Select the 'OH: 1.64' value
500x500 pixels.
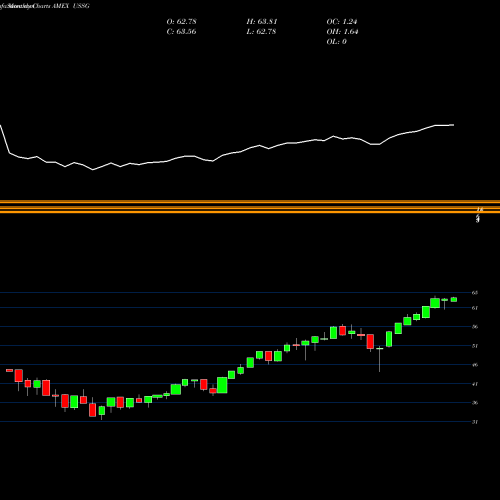pos(342,32)
